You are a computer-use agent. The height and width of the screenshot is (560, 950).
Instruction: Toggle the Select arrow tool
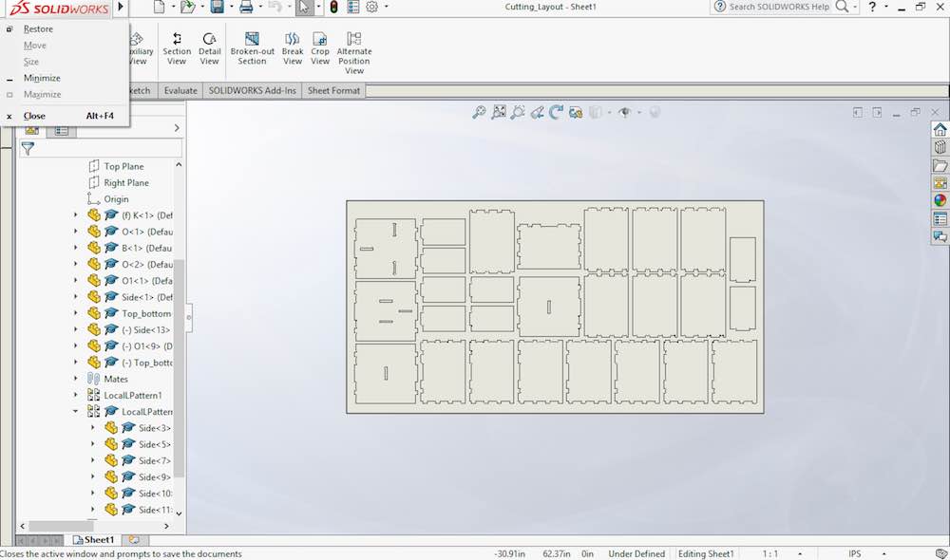click(x=303, y=8)
